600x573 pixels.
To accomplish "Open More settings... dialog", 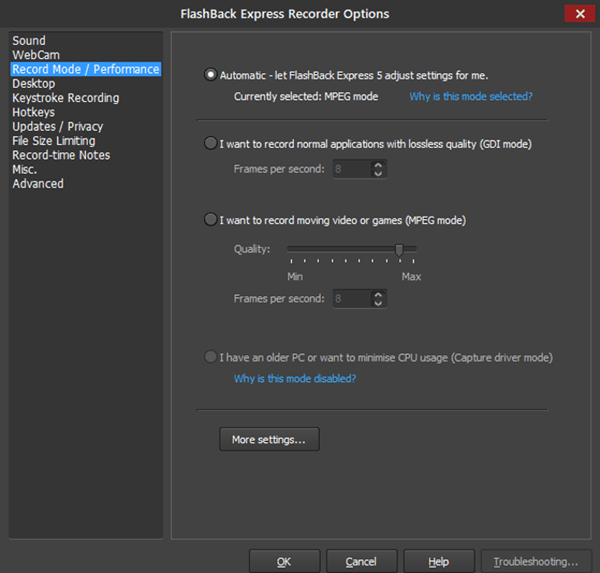I will (x=269, y=439).
